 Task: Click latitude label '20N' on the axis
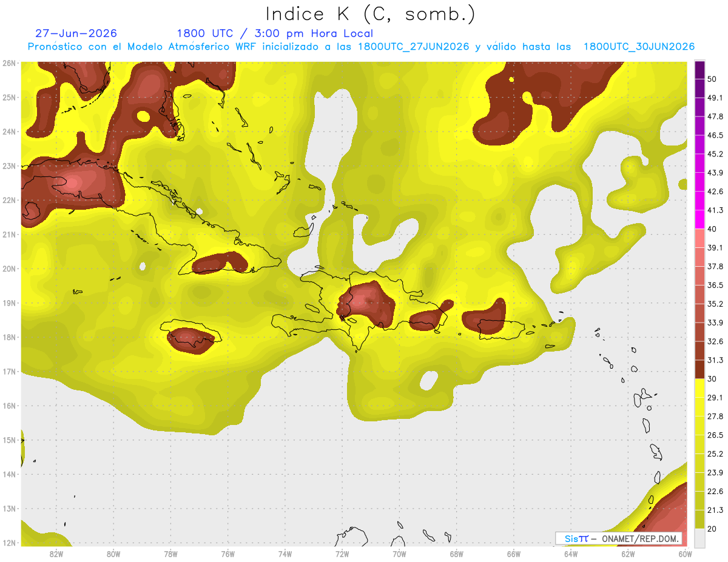click(9, 269)
